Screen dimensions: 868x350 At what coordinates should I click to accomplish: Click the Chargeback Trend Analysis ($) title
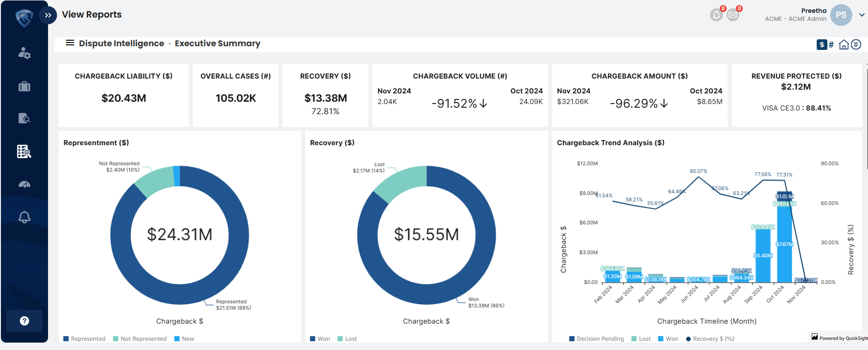click(x=611, y=143)
